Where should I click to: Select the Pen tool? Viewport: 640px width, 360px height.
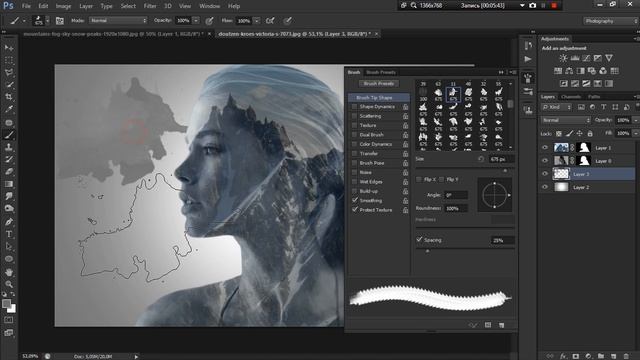point(9,222)
